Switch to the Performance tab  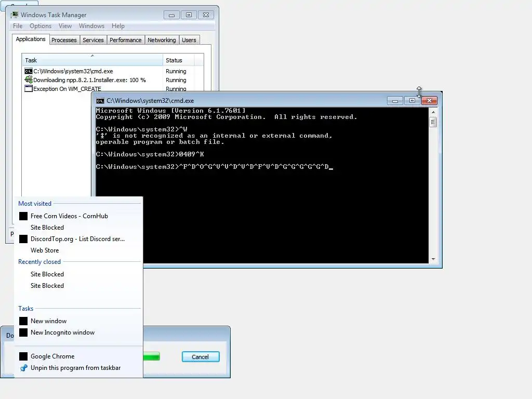coord(126,40)
